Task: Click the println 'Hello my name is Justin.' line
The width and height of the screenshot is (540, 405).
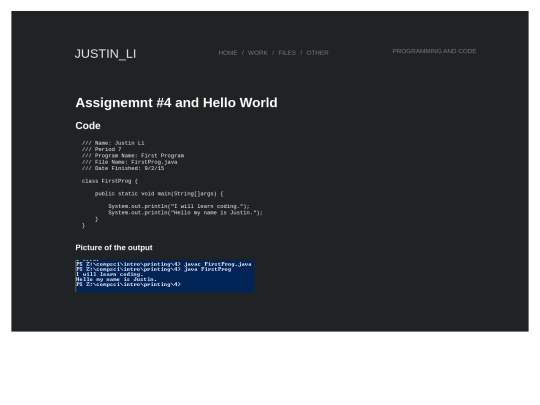Action: pyautogui.click(x=185, y=213)
